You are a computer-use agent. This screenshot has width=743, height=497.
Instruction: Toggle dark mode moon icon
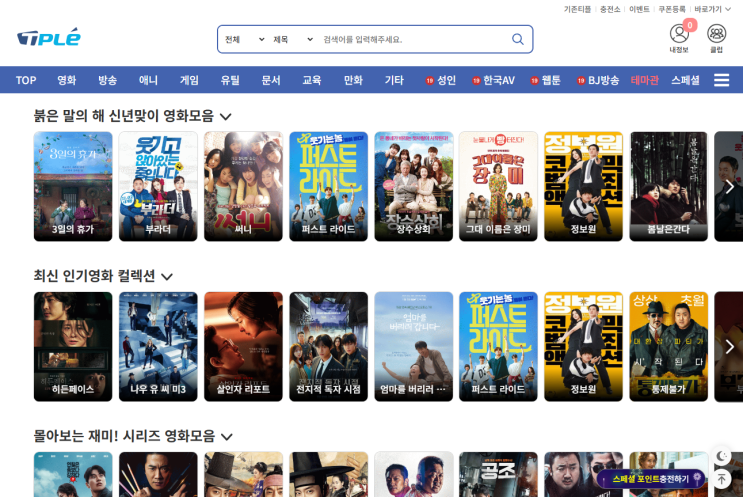[721, 456]
